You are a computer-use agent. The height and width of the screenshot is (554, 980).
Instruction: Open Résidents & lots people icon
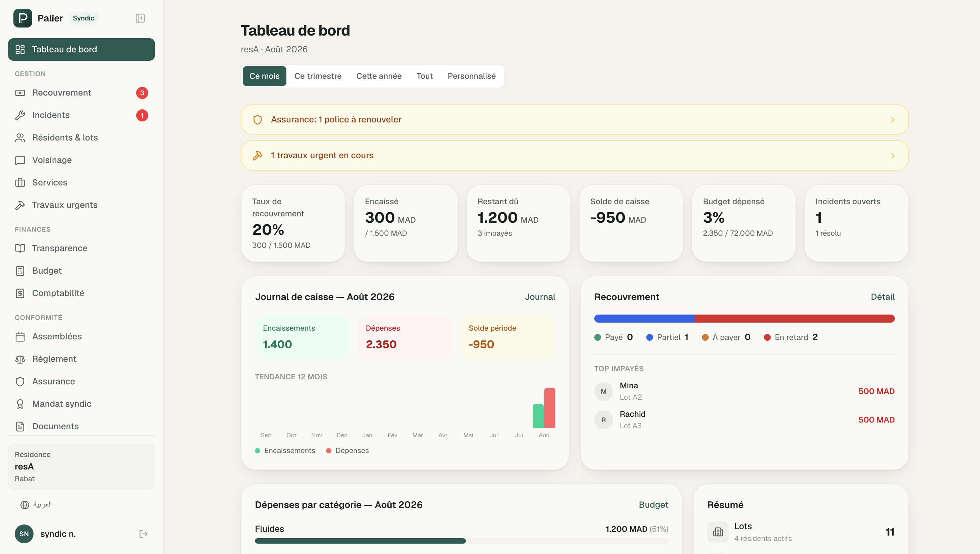tap(20, 138)
